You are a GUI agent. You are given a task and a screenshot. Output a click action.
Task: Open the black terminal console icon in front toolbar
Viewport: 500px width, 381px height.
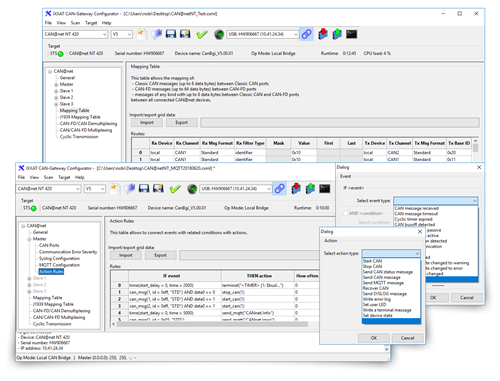tap(325, 189)
